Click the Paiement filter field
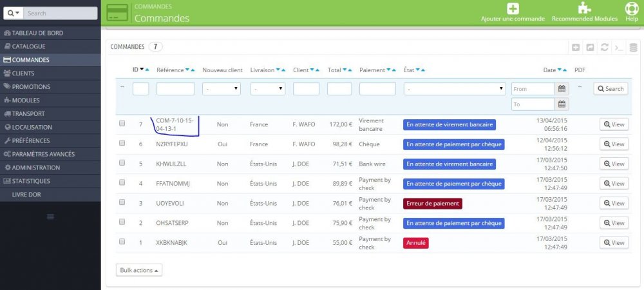This screenshot has height=290, width=644. [377, 89]
